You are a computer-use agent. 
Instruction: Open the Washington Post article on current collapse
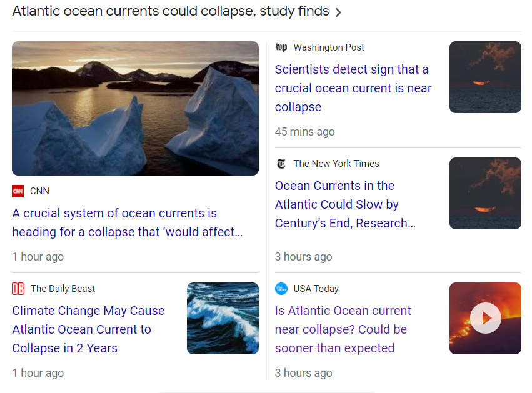coord(353,88)
